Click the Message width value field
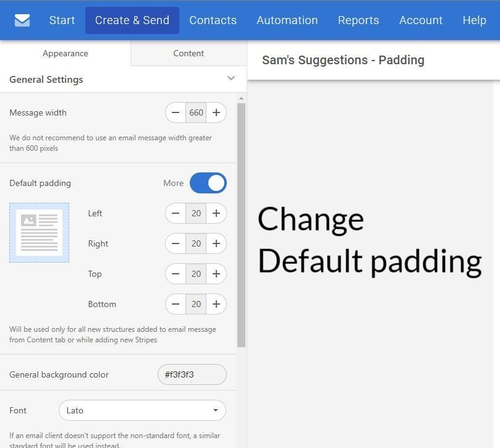The image size is (500, 448). (x=196, y=112)
